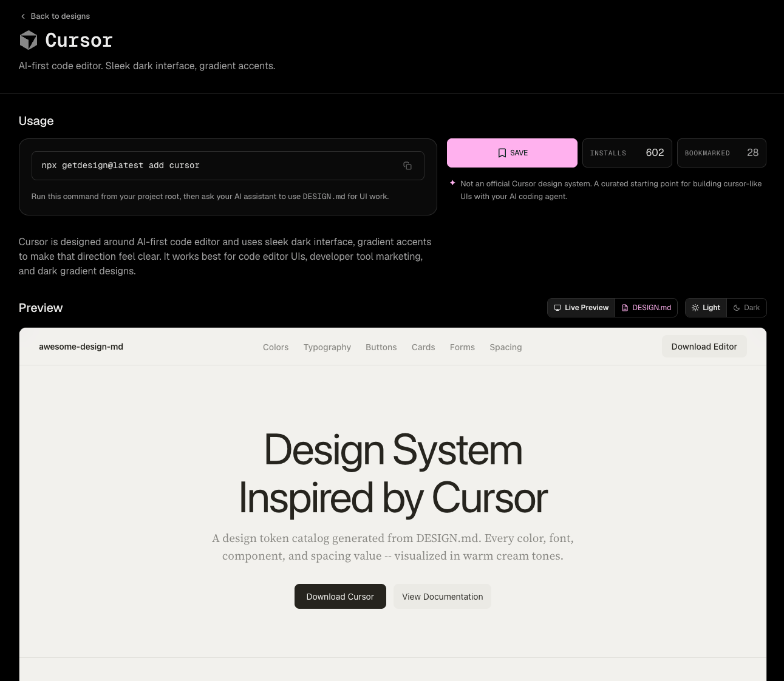Click the document icon beside DESIGN.md
This screenshot has width=784, height=681.
(x=625, y=308)
